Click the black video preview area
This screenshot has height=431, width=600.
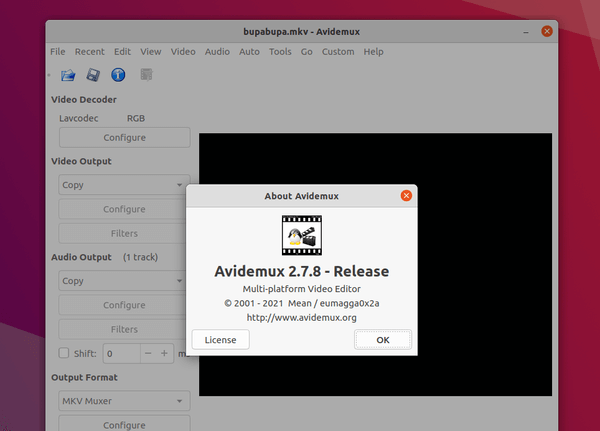tap(484, 264)
